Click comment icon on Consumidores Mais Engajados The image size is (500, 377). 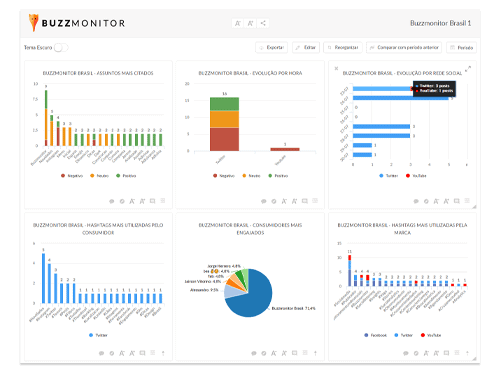tap(254, 353)
